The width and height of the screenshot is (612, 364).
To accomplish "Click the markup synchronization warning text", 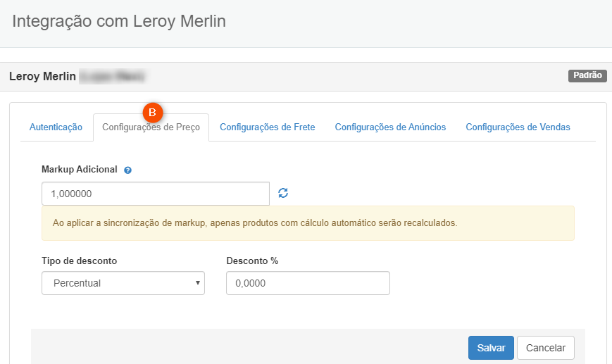I will pos(255,223).
